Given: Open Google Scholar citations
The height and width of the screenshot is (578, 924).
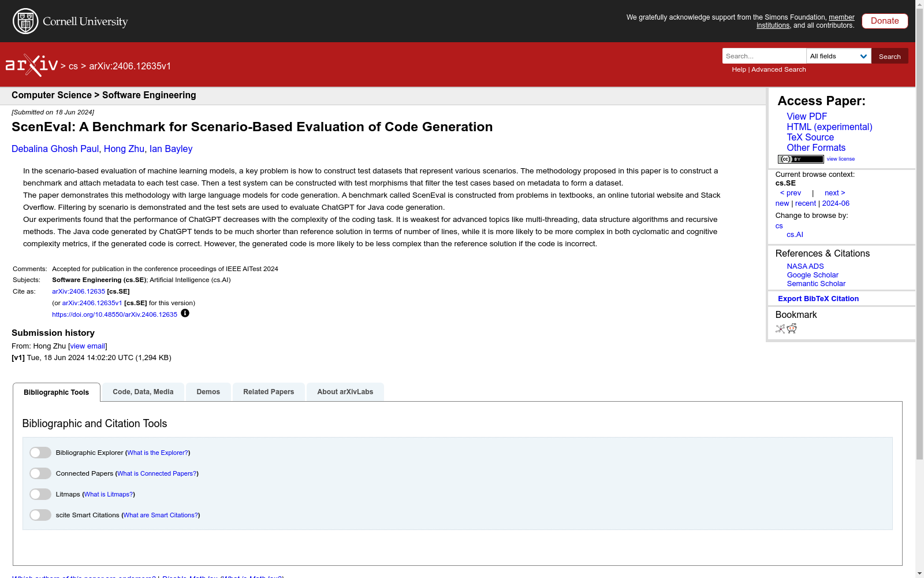Looking at the screenshot, I should click(813, 275).
